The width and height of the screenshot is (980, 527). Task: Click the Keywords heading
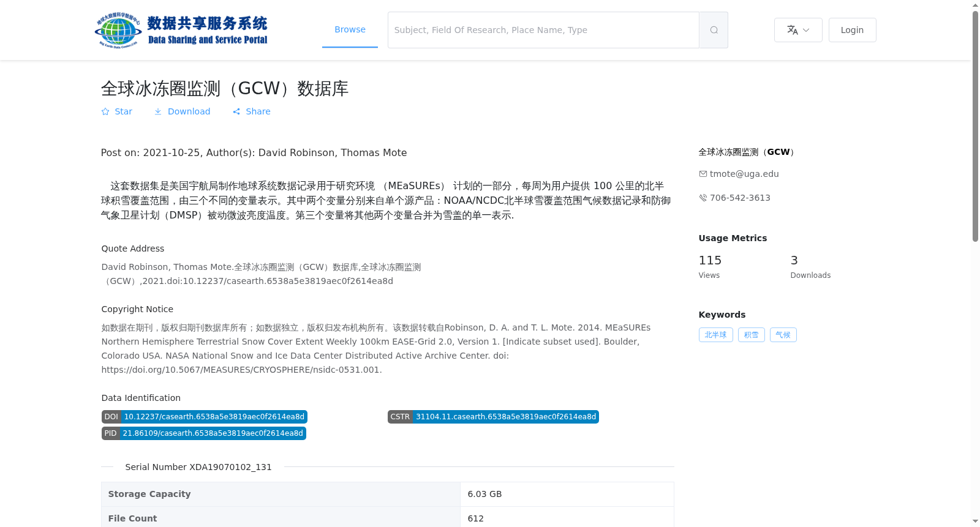(x=722, y=315)
